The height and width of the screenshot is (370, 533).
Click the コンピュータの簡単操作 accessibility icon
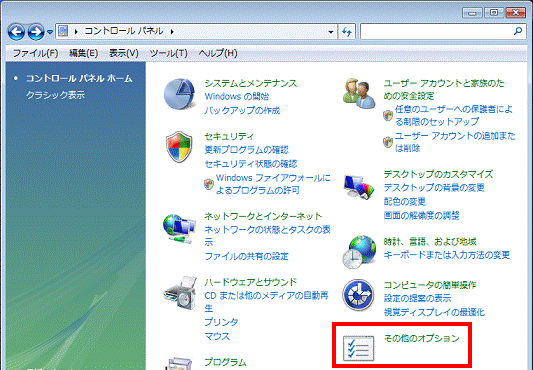pos(359,295)
